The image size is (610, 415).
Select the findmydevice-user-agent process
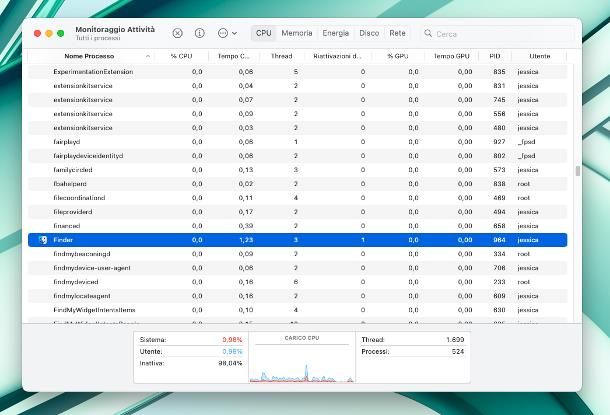click(x=298, y=268)
